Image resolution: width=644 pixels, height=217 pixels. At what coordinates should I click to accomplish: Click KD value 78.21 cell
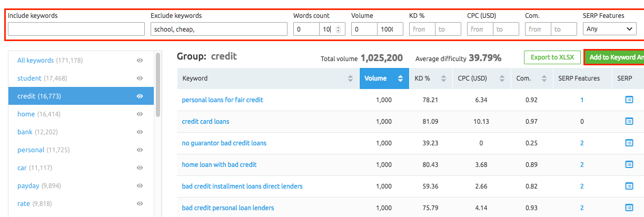point(431,100)
